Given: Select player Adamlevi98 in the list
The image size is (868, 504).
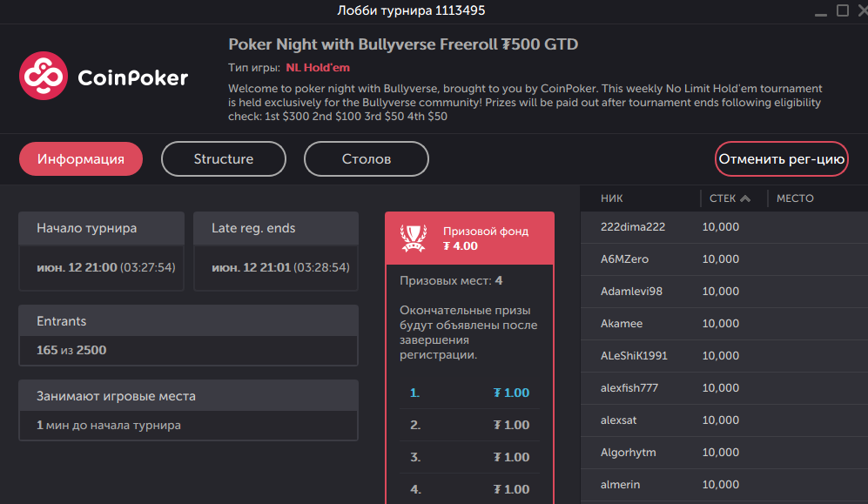Looking at the screenshot, I should [x=724, y=291].
